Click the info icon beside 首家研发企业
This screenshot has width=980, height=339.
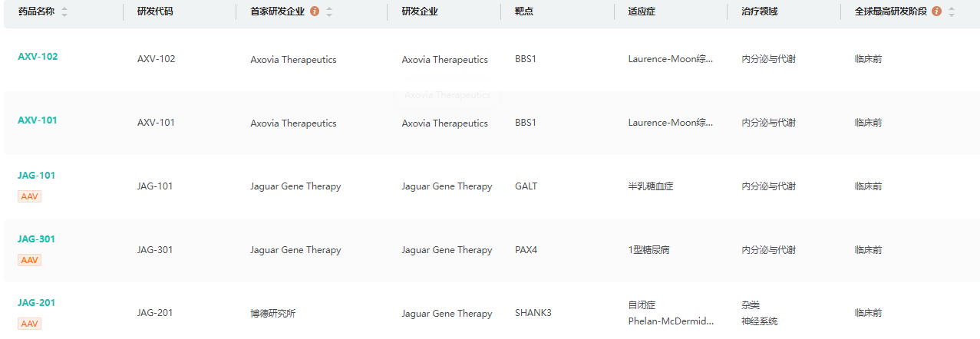[315, 12]
